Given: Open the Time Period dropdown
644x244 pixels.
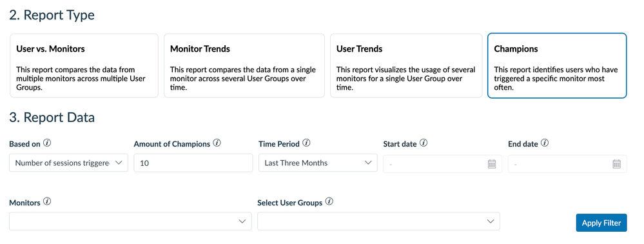Looking at the screenshot, I should tap(318, 163).
